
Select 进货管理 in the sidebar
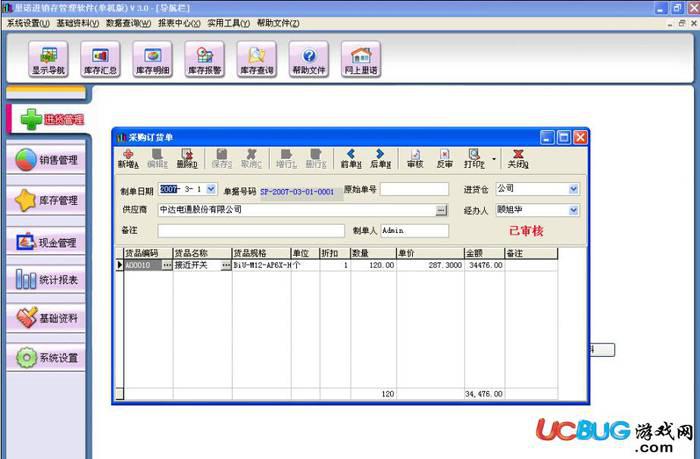(x=48, y=119)
